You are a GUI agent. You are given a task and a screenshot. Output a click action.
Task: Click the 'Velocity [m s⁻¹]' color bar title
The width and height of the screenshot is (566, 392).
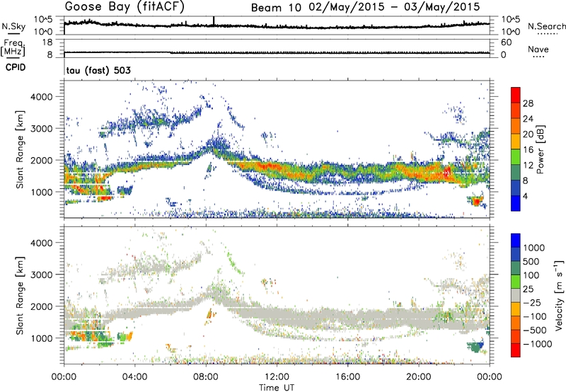click(559, 295)
